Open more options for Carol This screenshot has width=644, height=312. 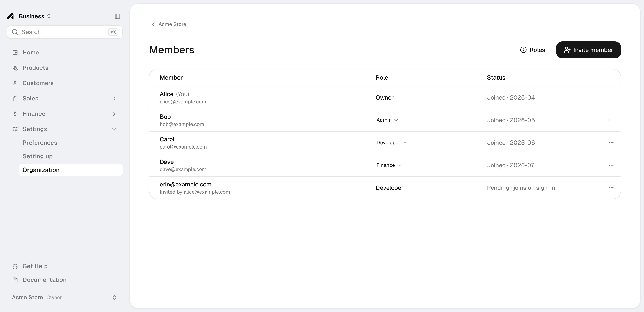(611, 143)
